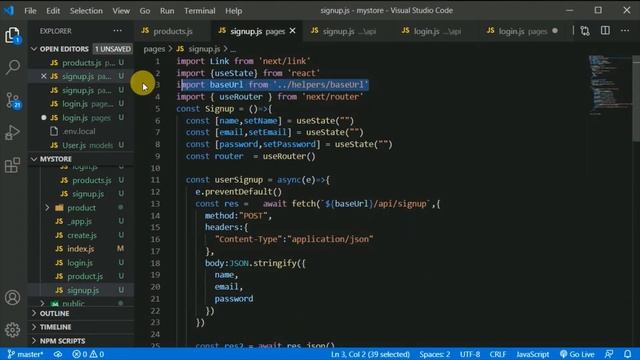The image size is (640, 360).
Task: Click the code minimap
Action: click(610, 86)
